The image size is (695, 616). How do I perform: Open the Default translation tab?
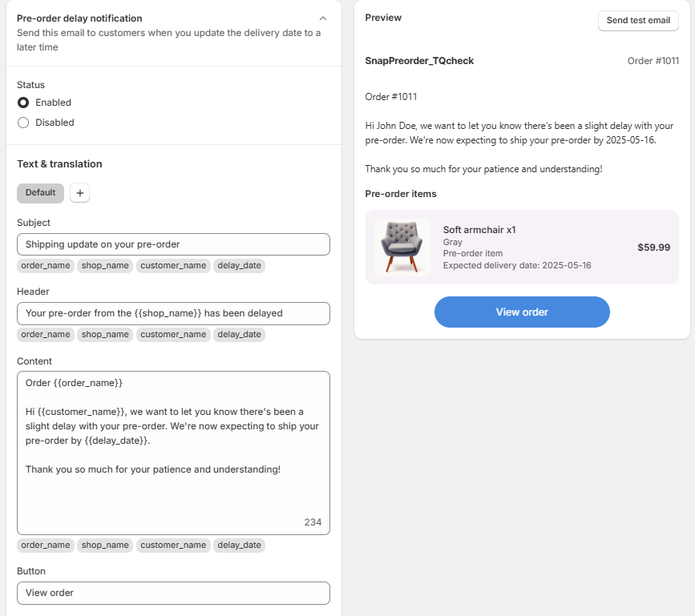(x=40, y=193)
